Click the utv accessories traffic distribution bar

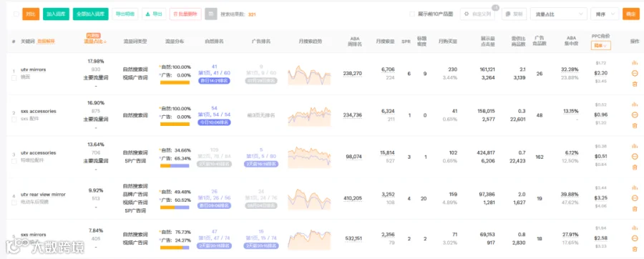(175, 166)
